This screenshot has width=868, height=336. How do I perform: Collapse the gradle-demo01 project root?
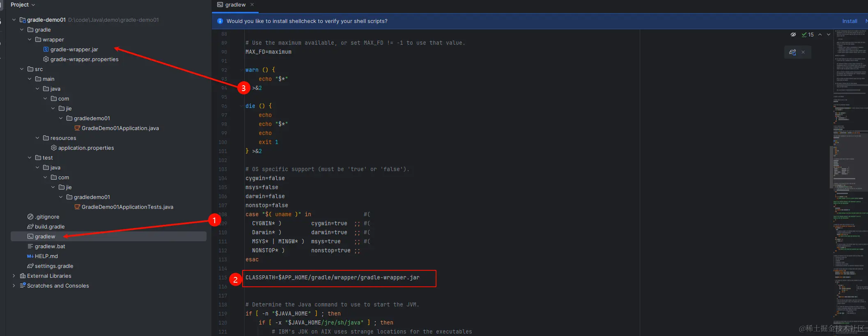coord(14,20)
